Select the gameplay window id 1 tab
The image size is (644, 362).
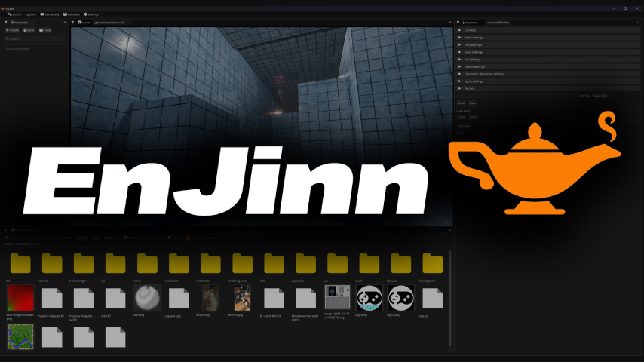pyautogui.click(x=109, y=23)
